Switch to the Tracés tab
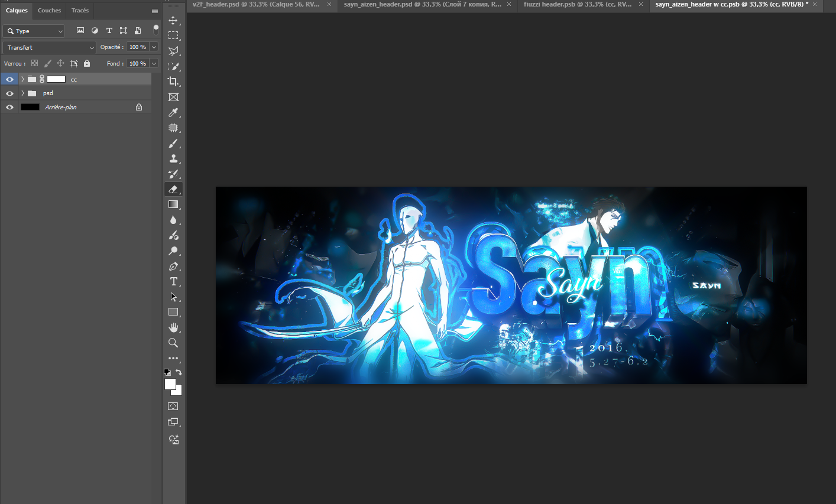The width and height of the screenshot is (836, 504). click(x=80, y=11)
